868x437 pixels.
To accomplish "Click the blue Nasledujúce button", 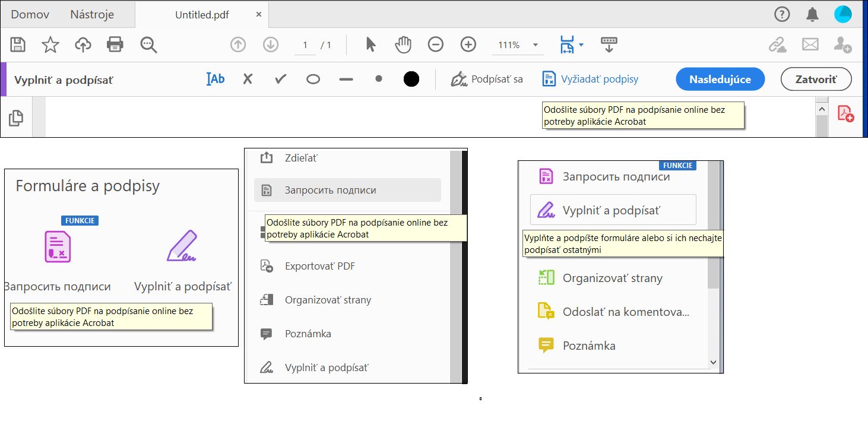I will click(x=720, y=79).
